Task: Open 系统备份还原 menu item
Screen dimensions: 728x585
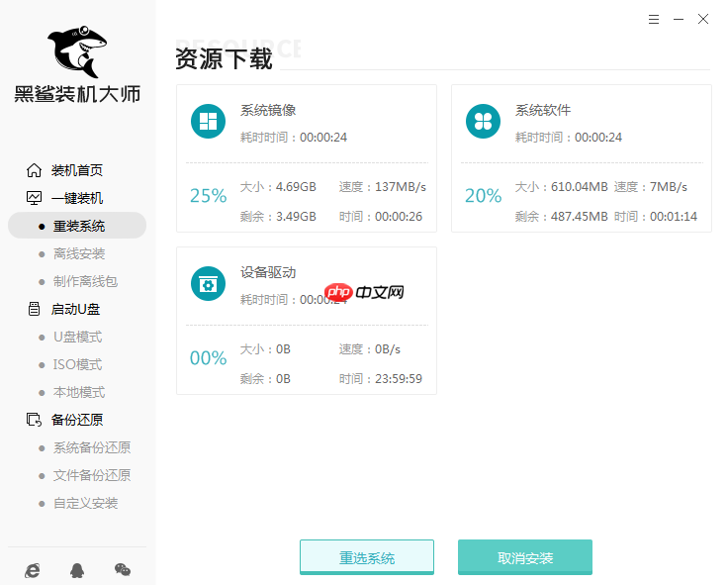Action: click(x=92, y=448)
